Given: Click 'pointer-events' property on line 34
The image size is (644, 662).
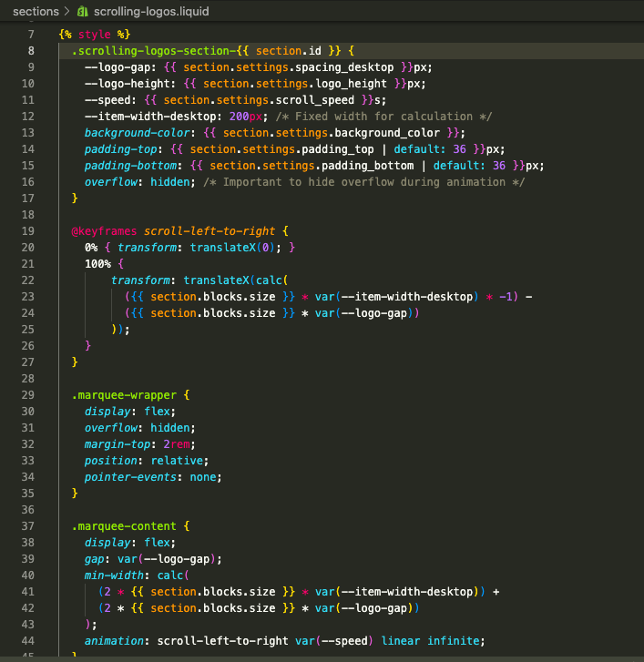Looking at the screenshot, I should (x=130, y=477).
